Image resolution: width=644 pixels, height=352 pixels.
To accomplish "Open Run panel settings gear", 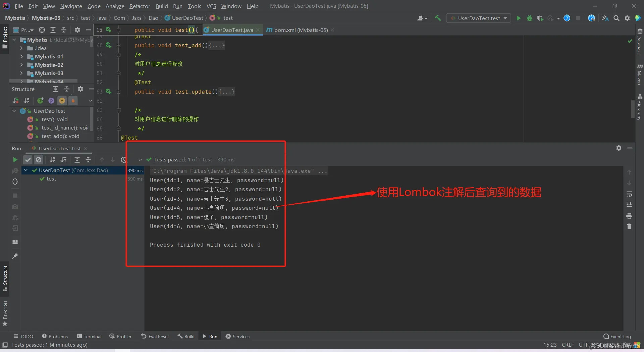I will 619,148.
